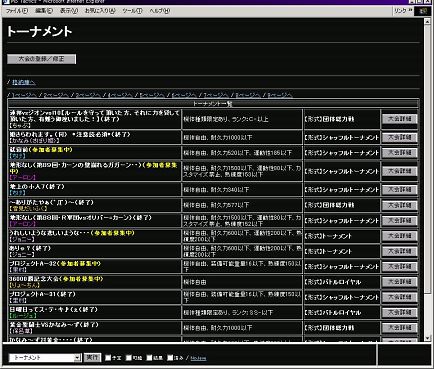Go to 3ページへ link

point(88,95)
